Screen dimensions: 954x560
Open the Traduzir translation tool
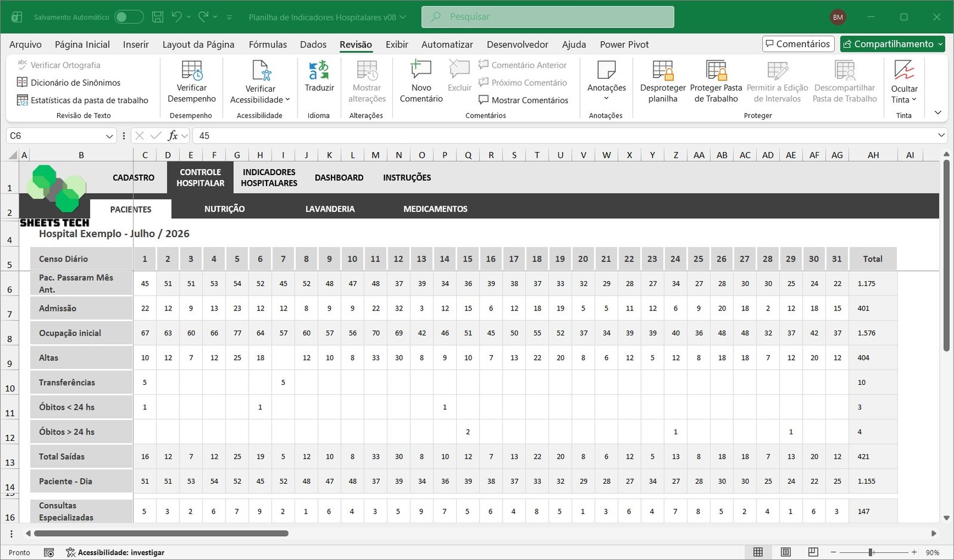pyautogui.click(x=319, y=71)
